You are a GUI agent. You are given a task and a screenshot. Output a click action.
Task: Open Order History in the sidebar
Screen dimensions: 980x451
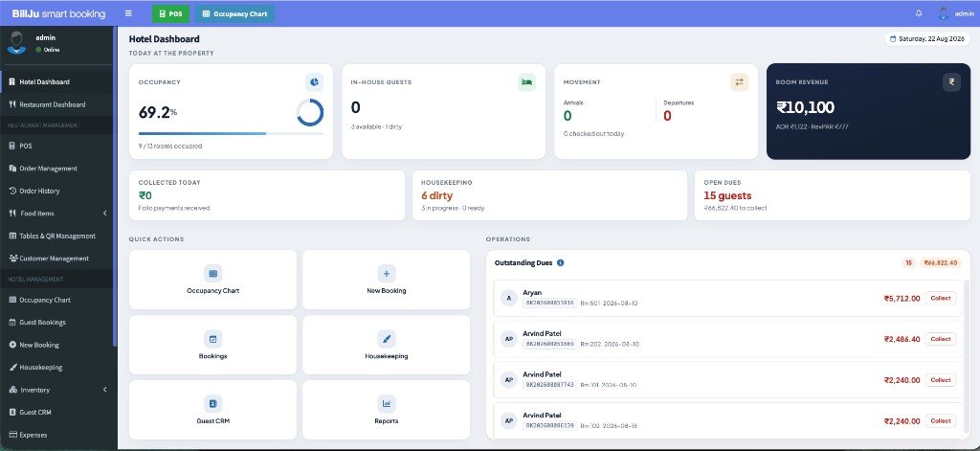coord(57,191)
